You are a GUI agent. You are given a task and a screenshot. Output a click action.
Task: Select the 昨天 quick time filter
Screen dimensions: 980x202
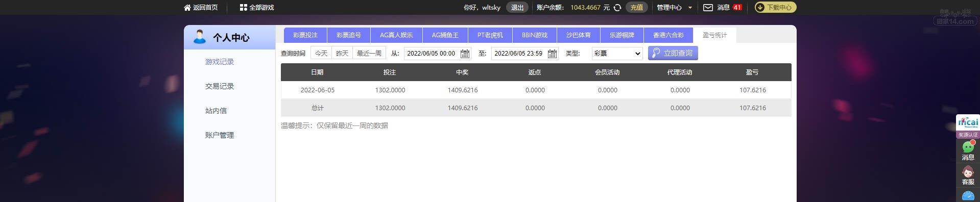click(342, 54)
